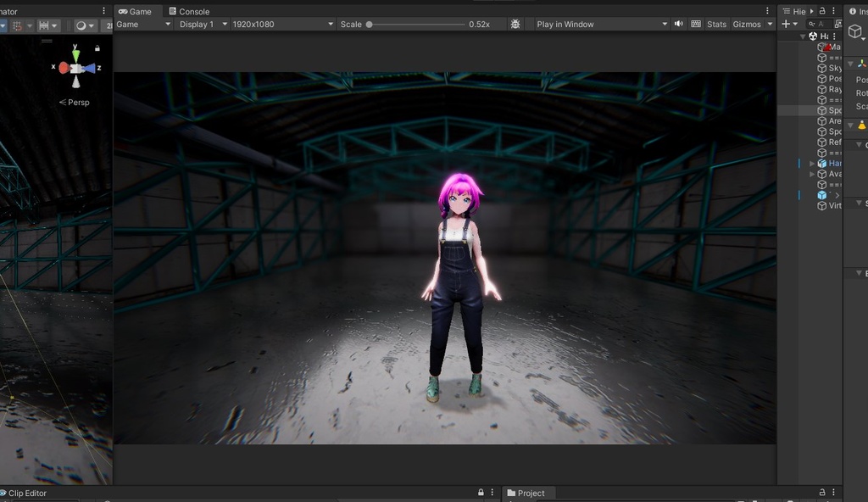This screenshot has height=502, width=868.
Task: Expand the Ava object in Hierarchy
Action: (x=812, y=174)
